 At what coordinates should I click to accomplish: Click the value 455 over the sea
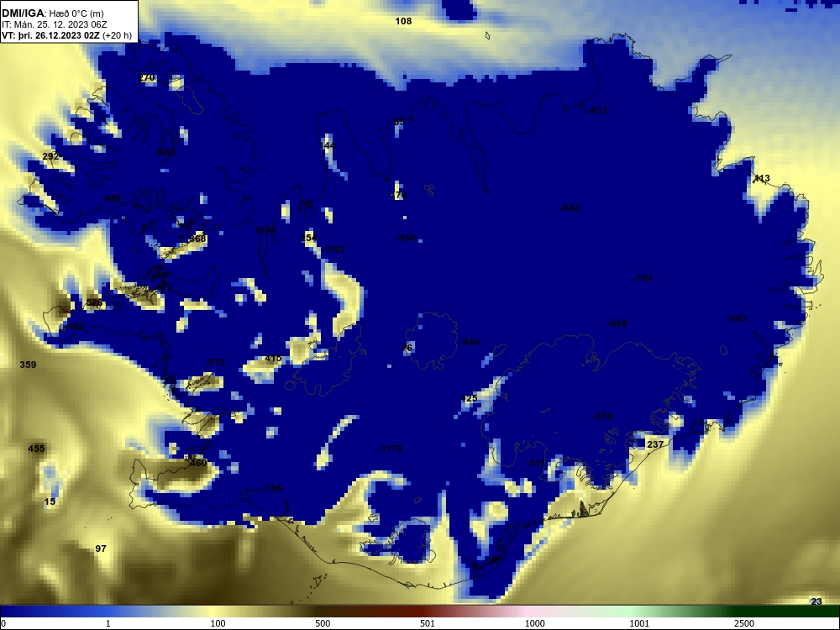[x=36, y=449]
